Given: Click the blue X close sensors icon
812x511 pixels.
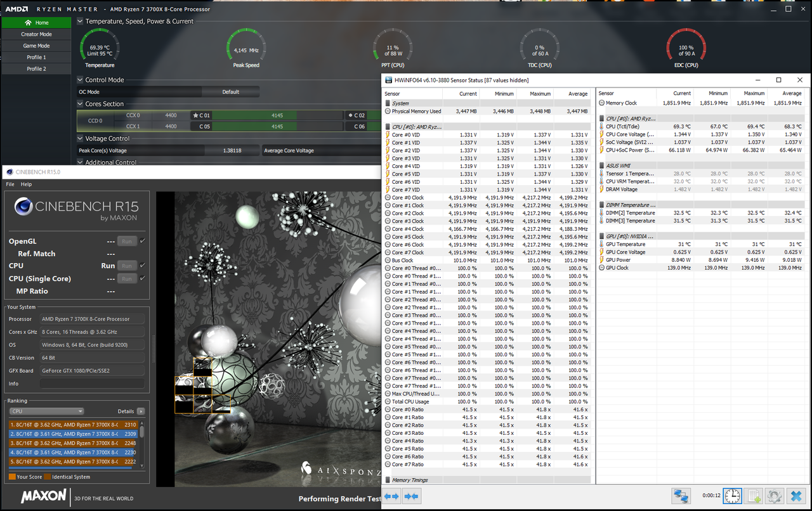Looking at the screenshot, I should pos(796,496).
